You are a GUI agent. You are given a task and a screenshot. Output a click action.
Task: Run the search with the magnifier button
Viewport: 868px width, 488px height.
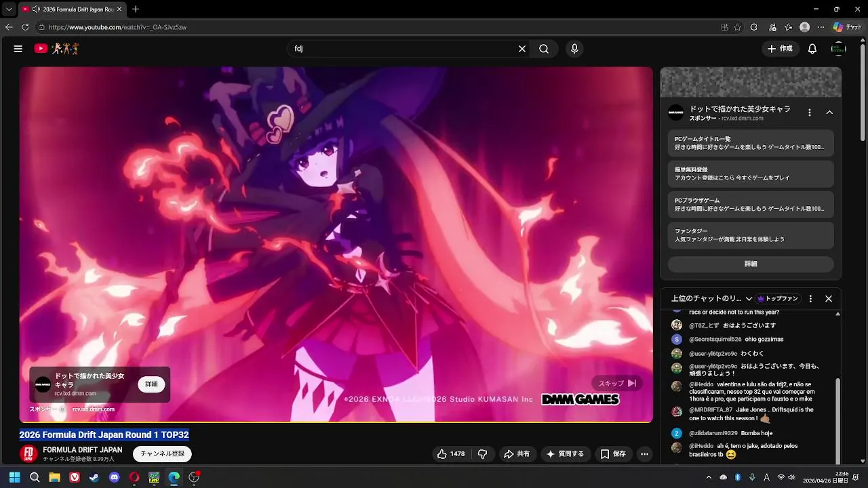pyautogui.click(x=544, y=49)
